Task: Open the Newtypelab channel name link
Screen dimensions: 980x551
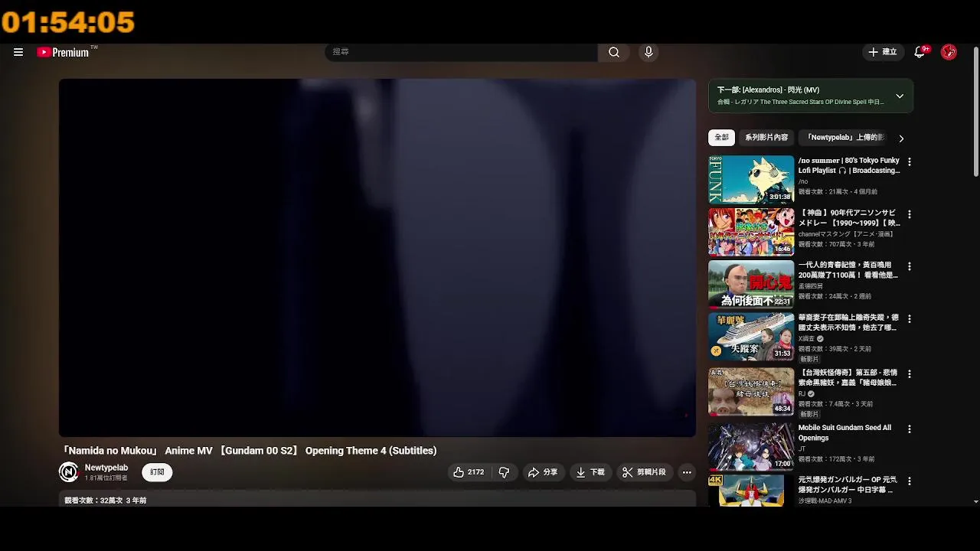Action: coord(106,468)
